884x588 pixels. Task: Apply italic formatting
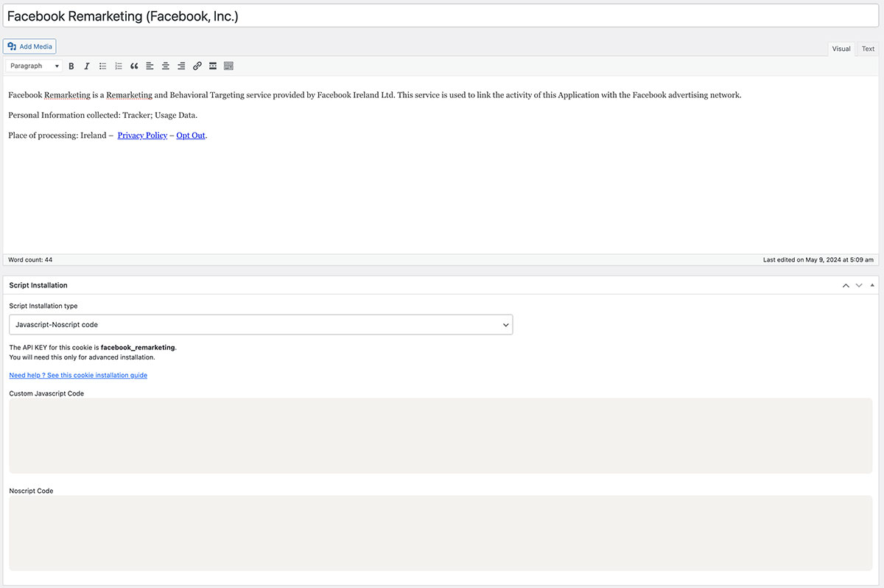87,66
